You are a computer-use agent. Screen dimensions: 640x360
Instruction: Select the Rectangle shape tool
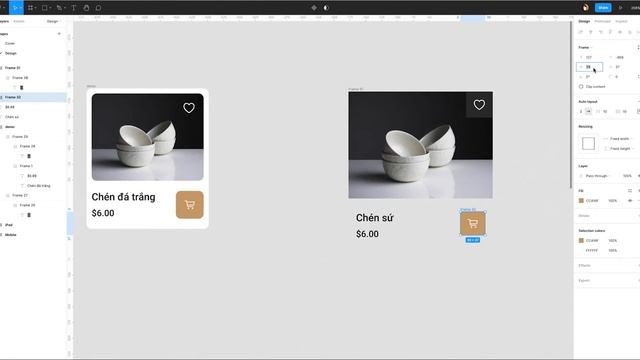click(x=45, y=8)
